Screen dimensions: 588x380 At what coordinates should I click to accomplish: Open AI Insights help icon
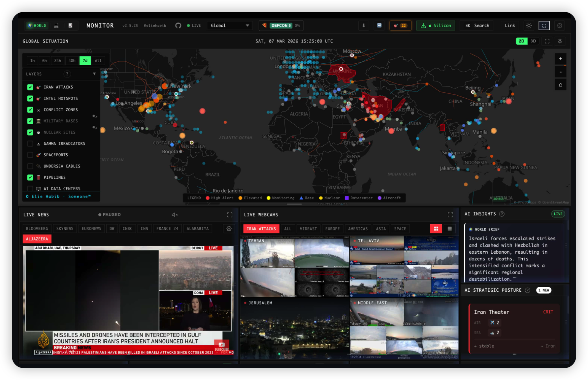[x=502, y=214]
